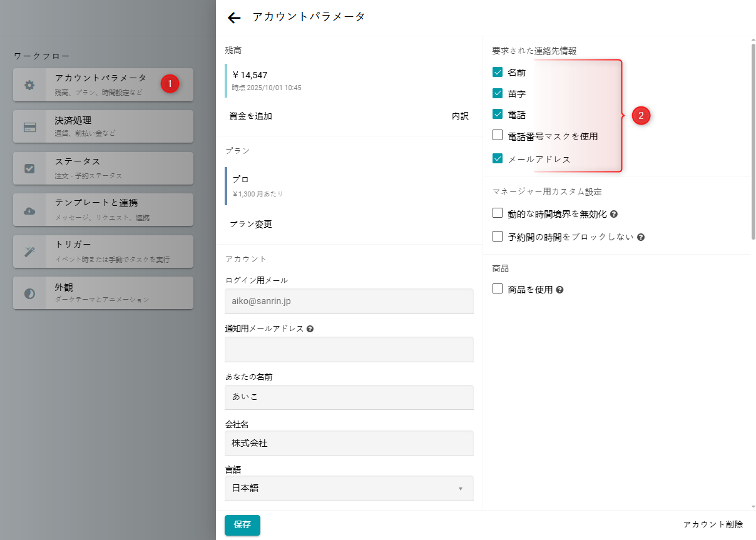Screen dimensions: 756x540
Task: Click the credit card icon for 決済処理
Action: (x=29, y=127)
